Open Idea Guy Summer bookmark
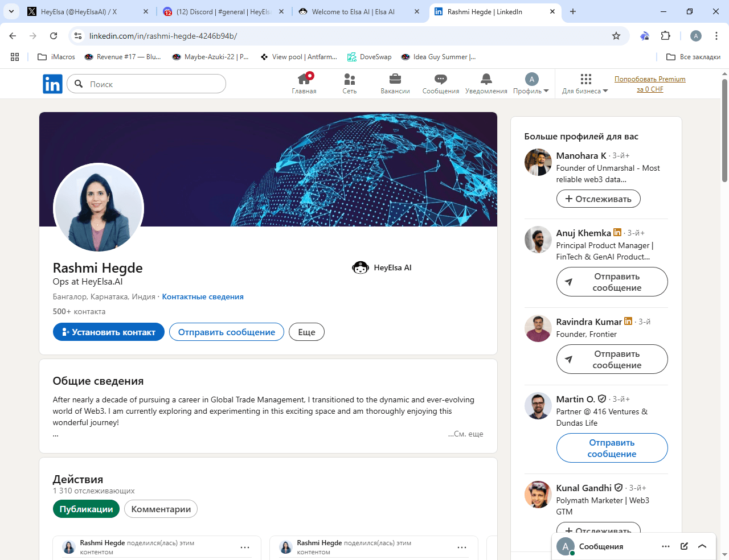729x560 pixels. click(x=438, y=57)
